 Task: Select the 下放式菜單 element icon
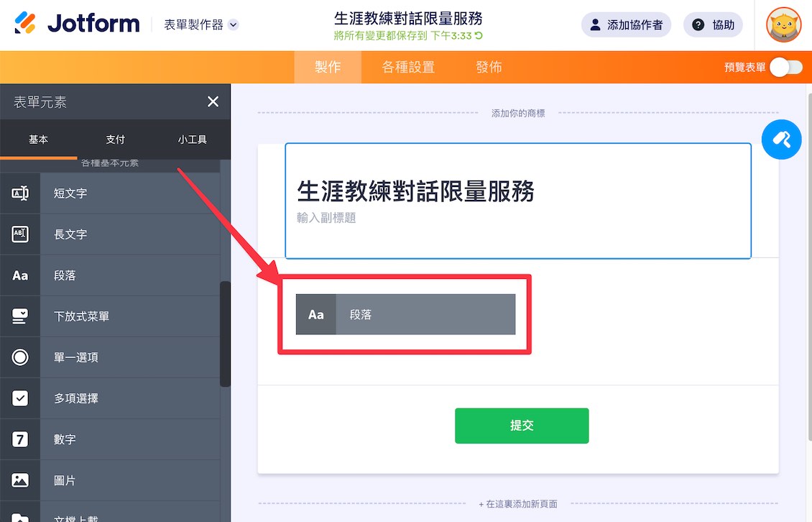tap(19, 315)
